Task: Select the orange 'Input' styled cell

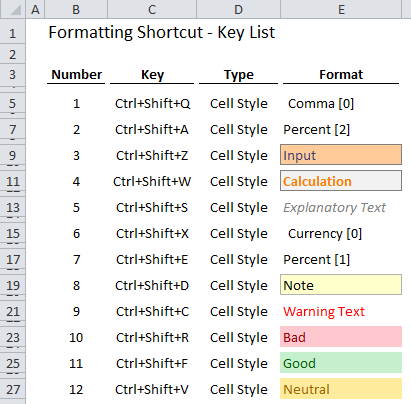Action: click(x=341, y=155)
